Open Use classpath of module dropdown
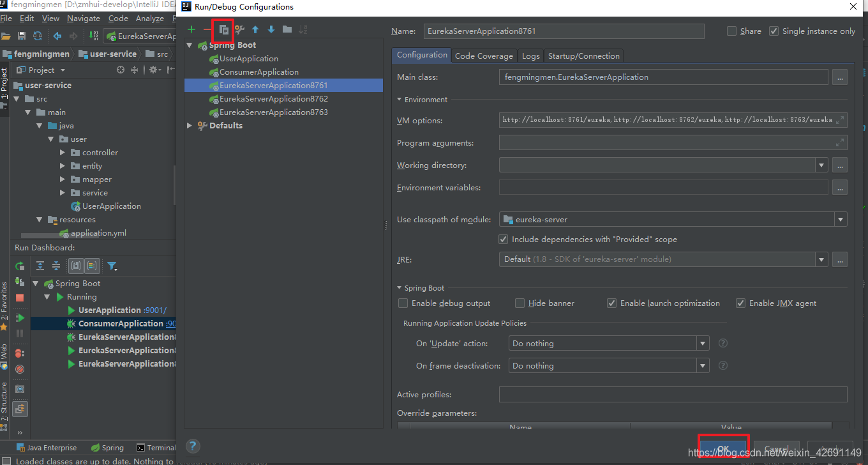The image size is (868, 465). [841, 220]
